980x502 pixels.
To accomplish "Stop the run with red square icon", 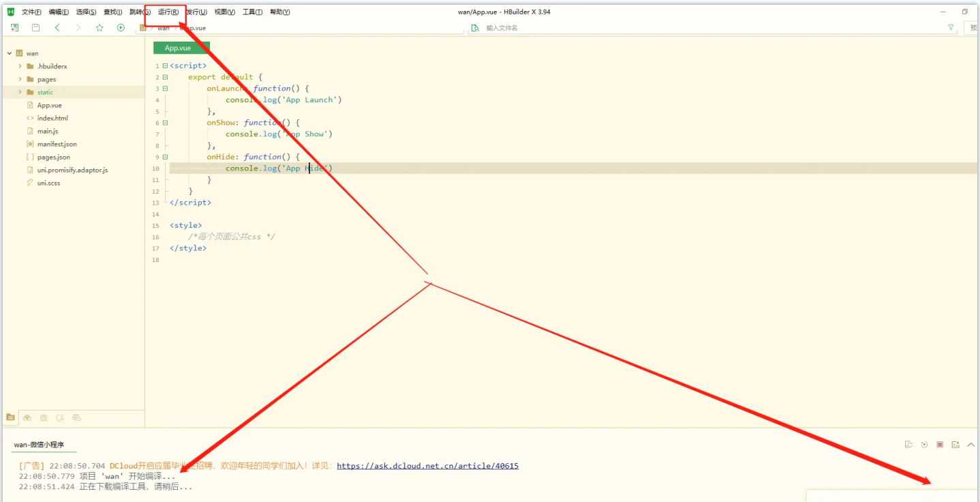I will click(x=940, y=445).
